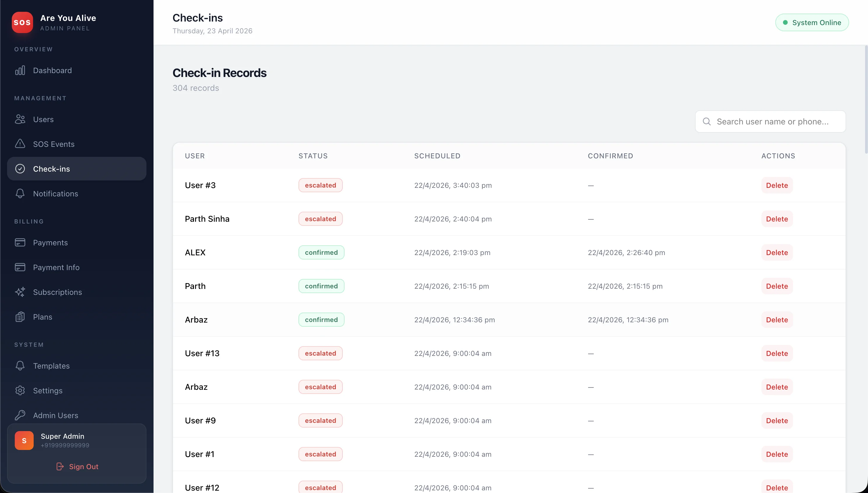
Task: Click the Admin Users key icon
Action: (x=20, y=415)
